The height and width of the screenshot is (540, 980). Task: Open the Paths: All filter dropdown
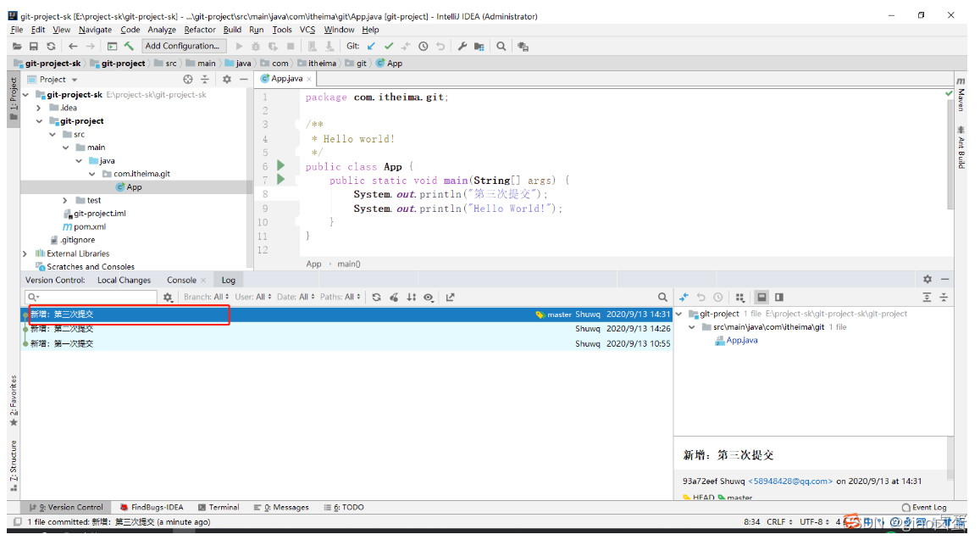coord(341,298)
